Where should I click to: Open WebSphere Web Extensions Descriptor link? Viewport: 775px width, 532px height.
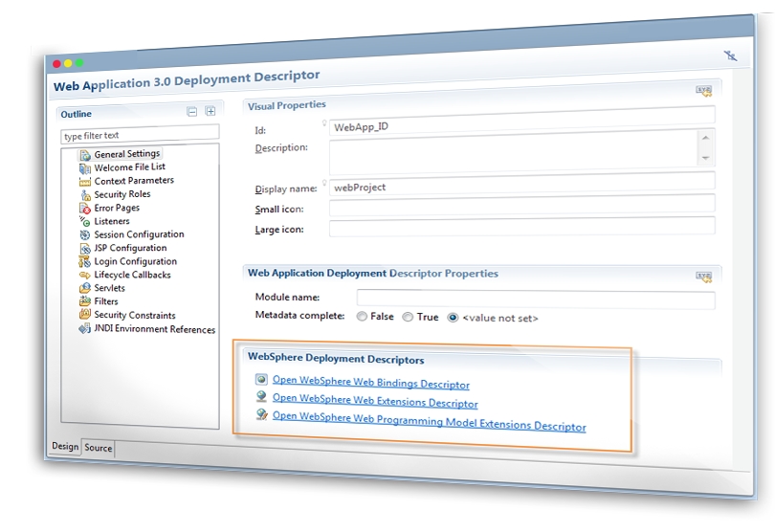(x=375, y=401)
